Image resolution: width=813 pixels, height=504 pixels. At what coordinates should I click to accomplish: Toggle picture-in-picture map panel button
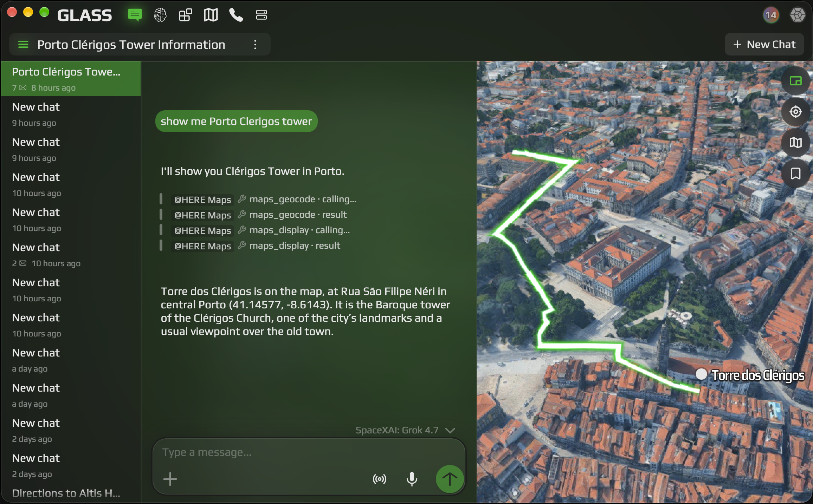tap(795, 81)
